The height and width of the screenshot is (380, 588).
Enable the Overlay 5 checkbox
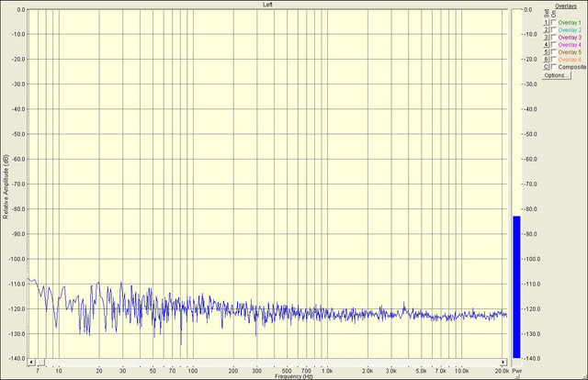(x=553, y=52)
